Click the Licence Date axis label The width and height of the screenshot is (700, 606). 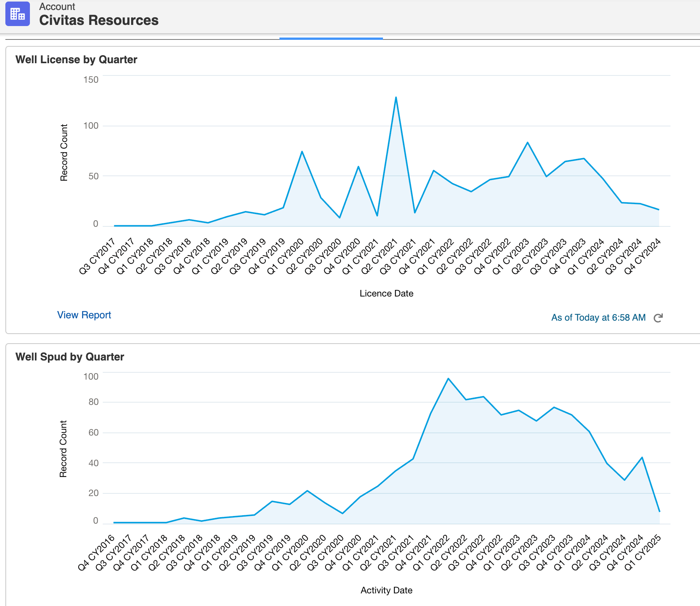(x=386, y=293)
